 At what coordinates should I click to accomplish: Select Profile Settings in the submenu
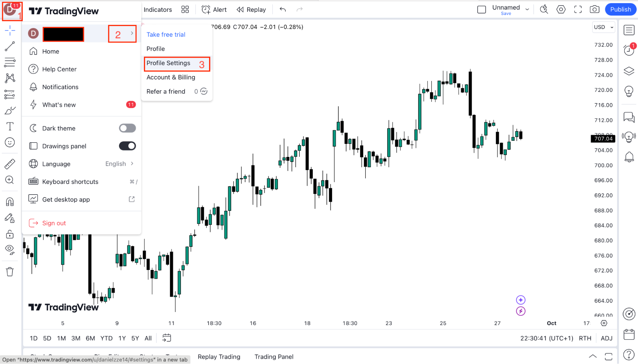(169, 63)
